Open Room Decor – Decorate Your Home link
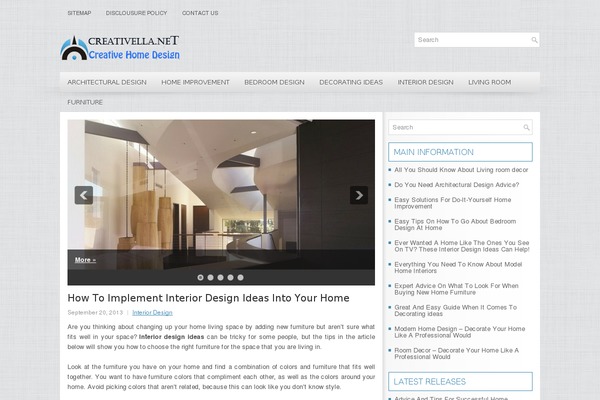This screenshot has width=600, height=400. 457,353
